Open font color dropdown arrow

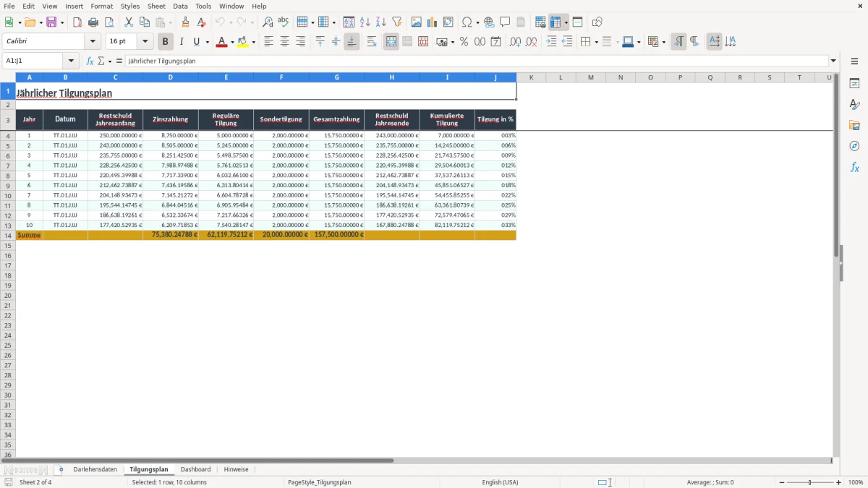point(232,42)
